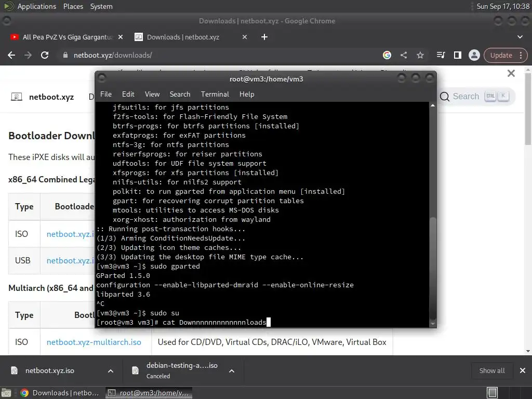
Task: Switch to Chrome Downloads taskbar entry
Action: (60, 393)
